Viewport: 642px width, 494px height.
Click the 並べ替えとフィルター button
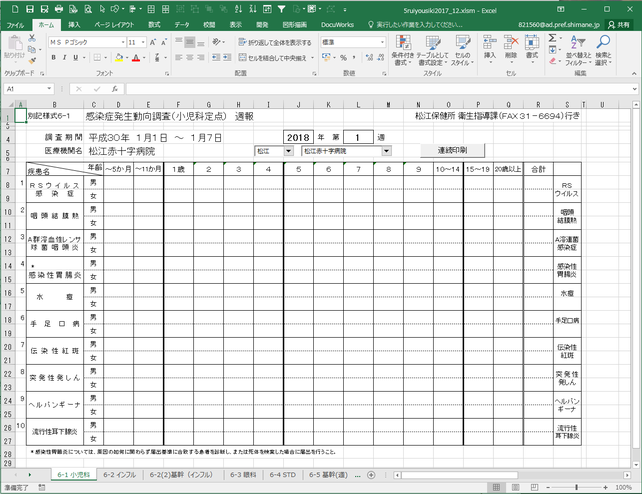coord(579,51)
